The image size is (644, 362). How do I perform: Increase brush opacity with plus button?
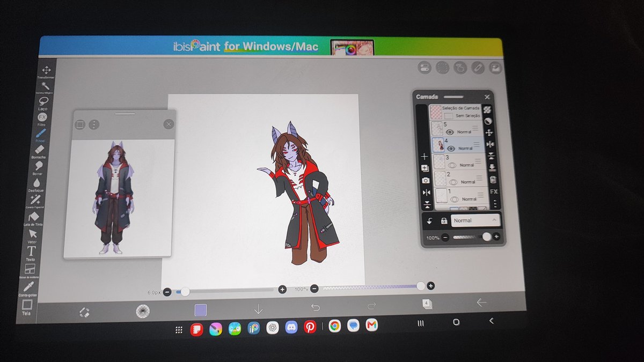pyautogui.click(x=430, y=286)
